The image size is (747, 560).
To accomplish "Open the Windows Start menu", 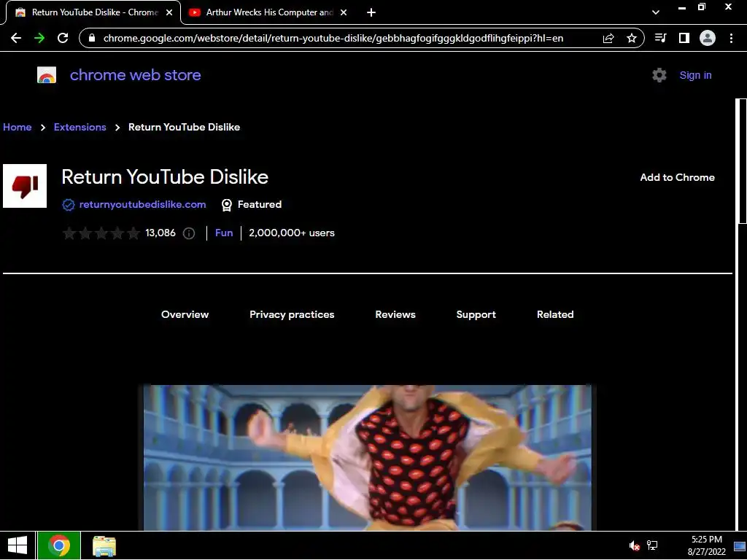I will (x=18, y=545).
